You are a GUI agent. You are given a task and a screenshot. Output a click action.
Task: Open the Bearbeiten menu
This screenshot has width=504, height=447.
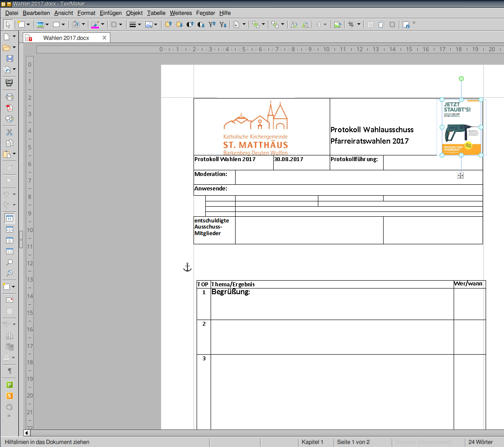pos(36,13)
